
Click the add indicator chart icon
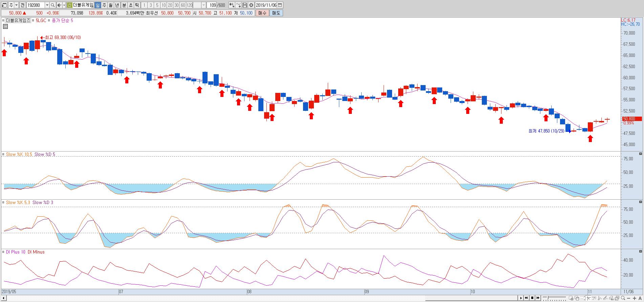232,5
